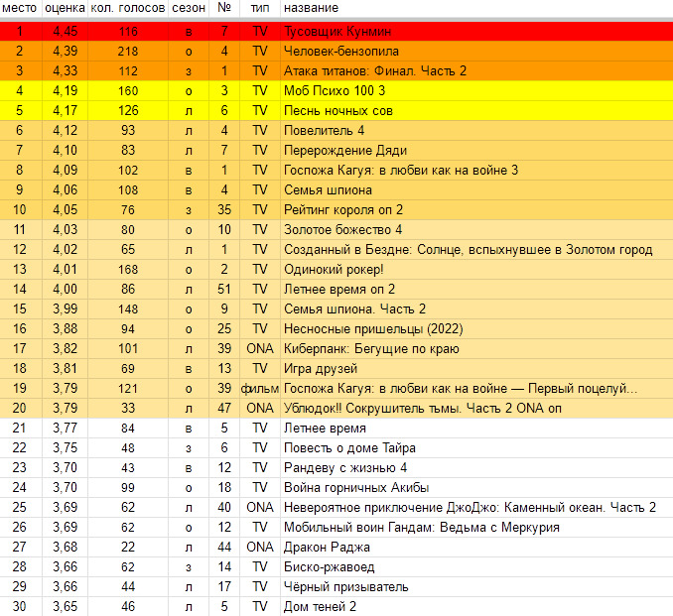This screenshot has width=673, height=616.
Task: Click the title 'Золотое божество 4'
Action: [342, 229]
